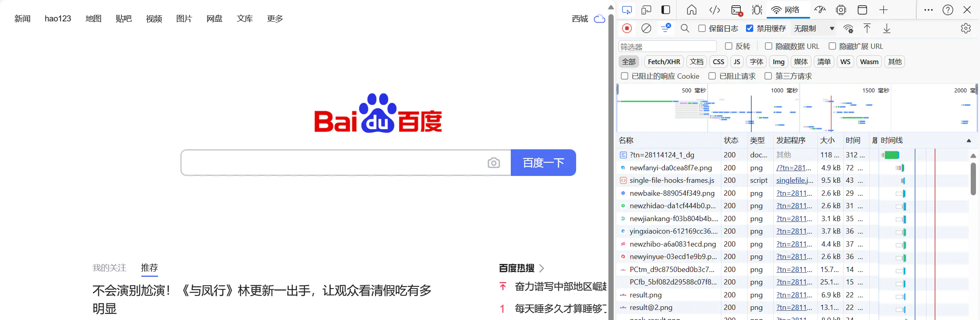Screen dimensions: 980x320
Task: Filter requests by 字体
Action: pyautogui.click(x=756, y=62)
